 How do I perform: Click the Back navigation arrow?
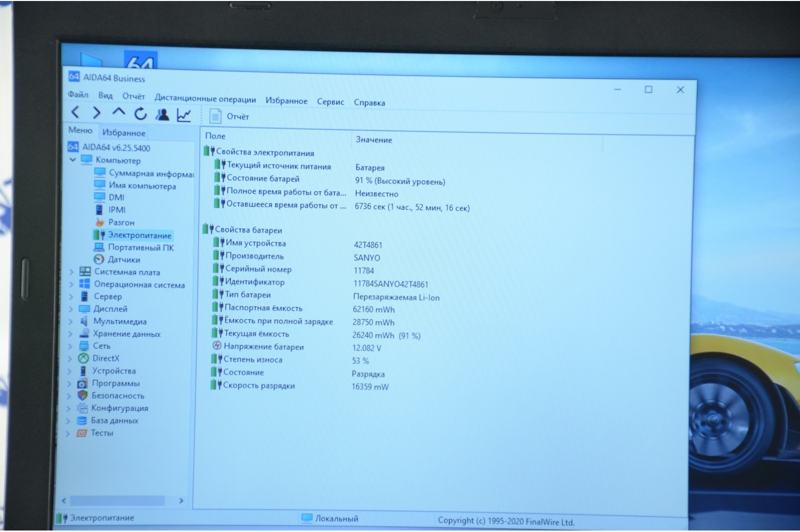75,112
